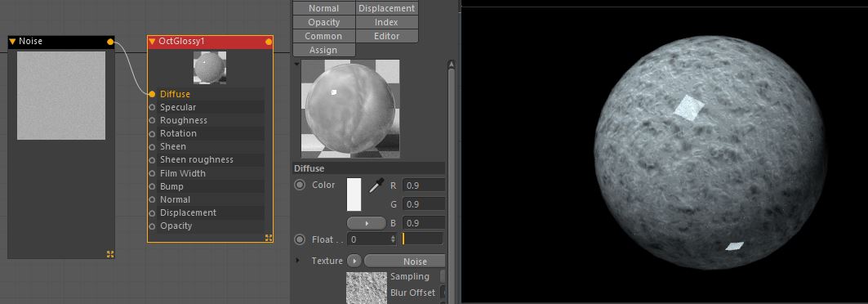Collapse the Noise node triangle
868x304 pixels.
coord(12,42)
